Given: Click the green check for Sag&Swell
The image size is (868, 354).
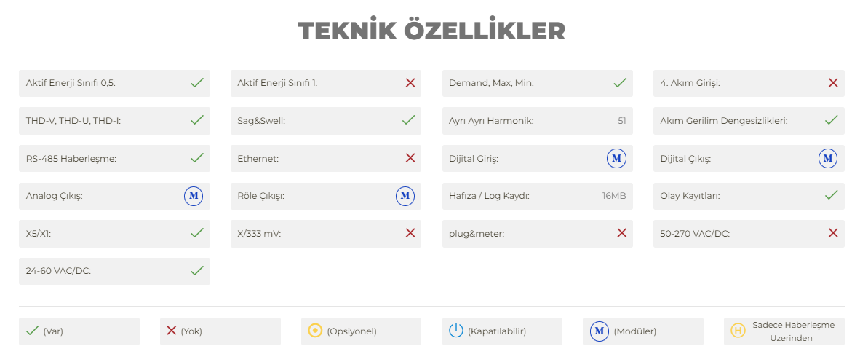Looking at the screenshot, I should tap(409, 120).
